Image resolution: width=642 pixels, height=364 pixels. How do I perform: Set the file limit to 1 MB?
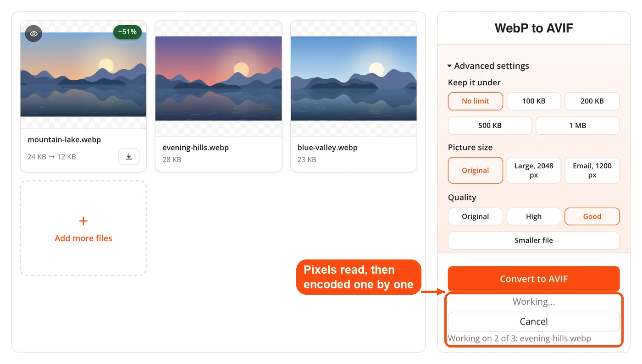pos(578,126)
